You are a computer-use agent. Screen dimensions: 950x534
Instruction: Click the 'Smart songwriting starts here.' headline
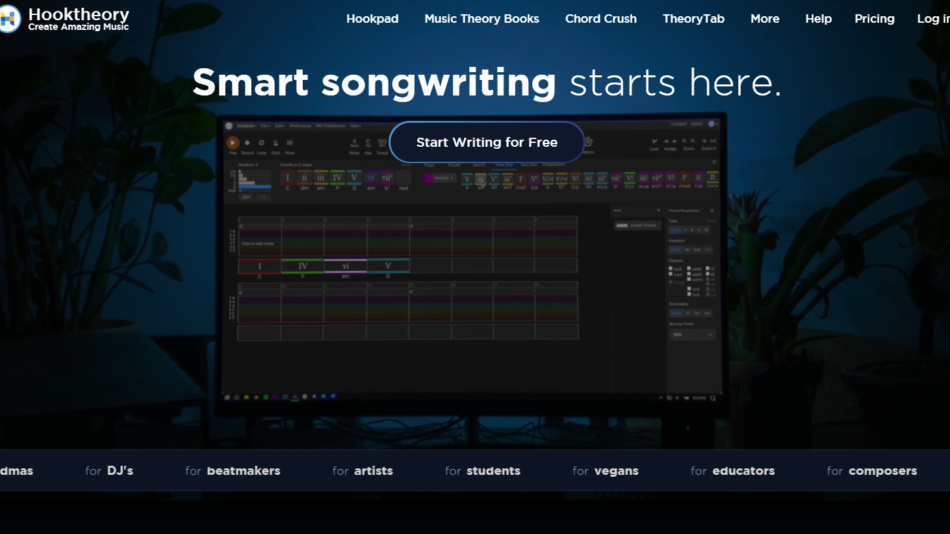pyautogui.click(x=487, y=82)
